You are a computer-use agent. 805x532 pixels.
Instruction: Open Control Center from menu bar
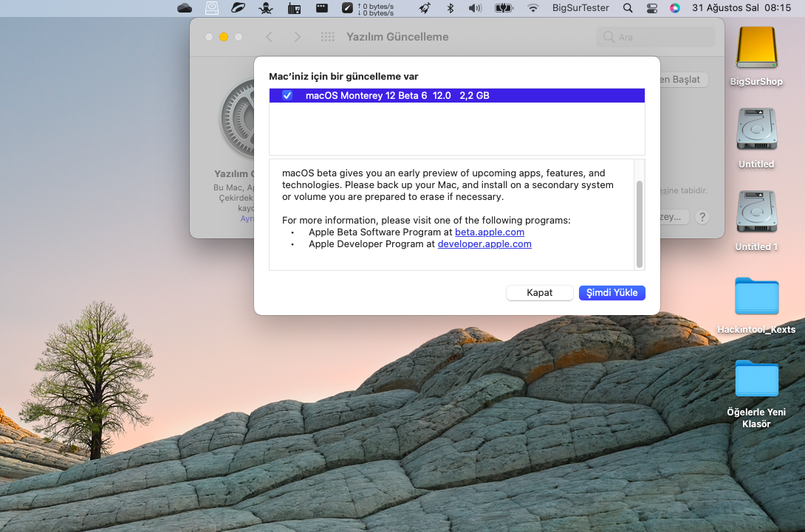pos(651,8)
